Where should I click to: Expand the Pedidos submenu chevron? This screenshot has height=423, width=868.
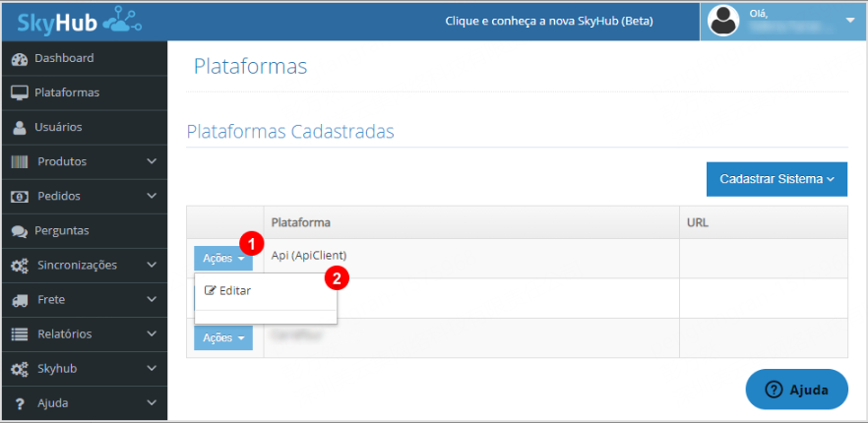pyautogui.click(x=153, y=196)
